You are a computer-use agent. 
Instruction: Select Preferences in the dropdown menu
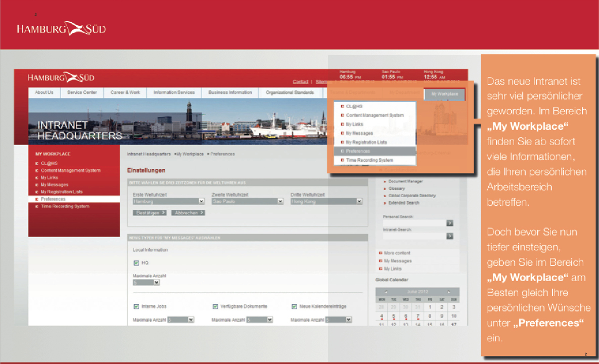(x=375, y=151)
